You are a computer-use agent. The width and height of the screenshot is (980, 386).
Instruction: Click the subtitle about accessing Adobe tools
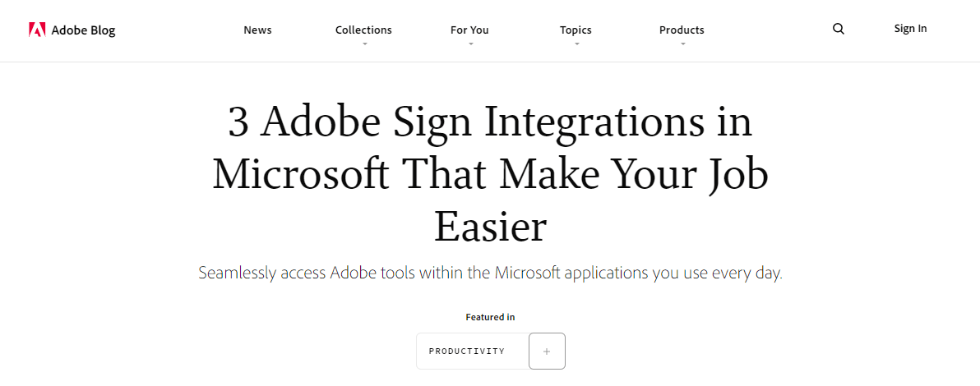click(x=490, y=273)
